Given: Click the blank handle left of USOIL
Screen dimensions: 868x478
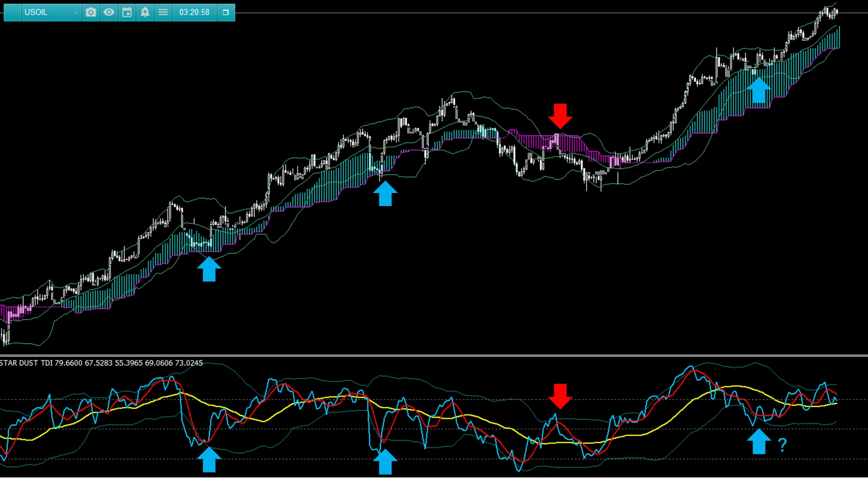Looking at the screenshot, I should tap(13, 13).
